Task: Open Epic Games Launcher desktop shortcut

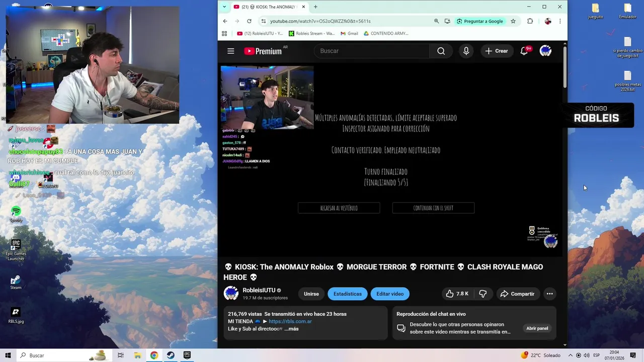Action: click(x=16, y=249)
